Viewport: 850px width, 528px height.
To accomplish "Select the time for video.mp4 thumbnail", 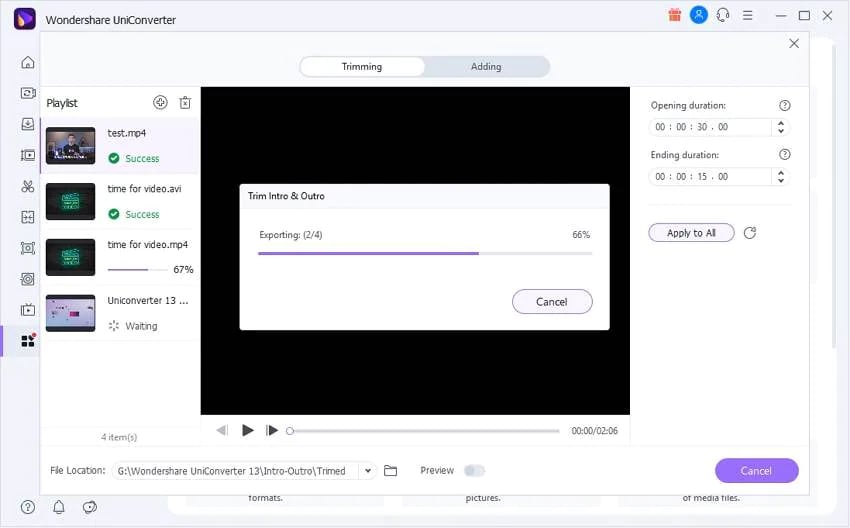I will [x=70, y=257].
